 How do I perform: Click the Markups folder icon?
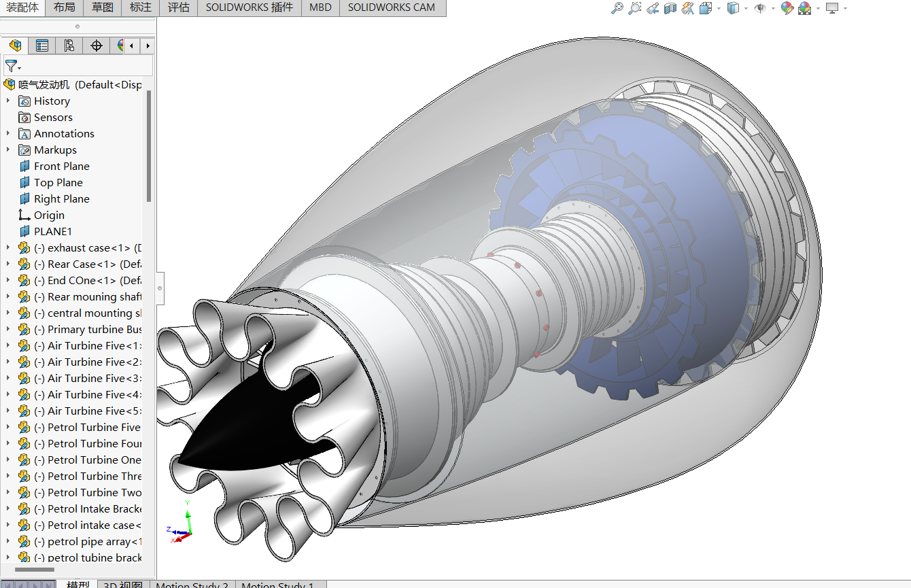tap(25, 150)
